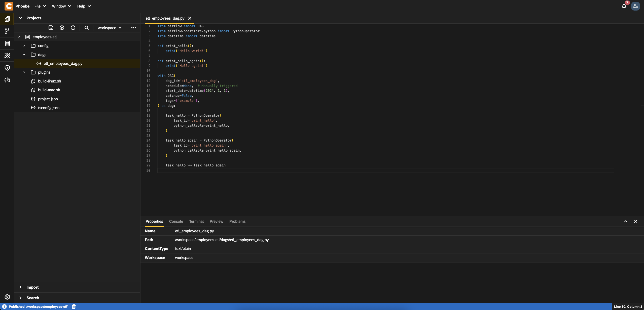Screen dimensions: 644x310
Task: Open the File menu
Action: [x=40, y=6]
